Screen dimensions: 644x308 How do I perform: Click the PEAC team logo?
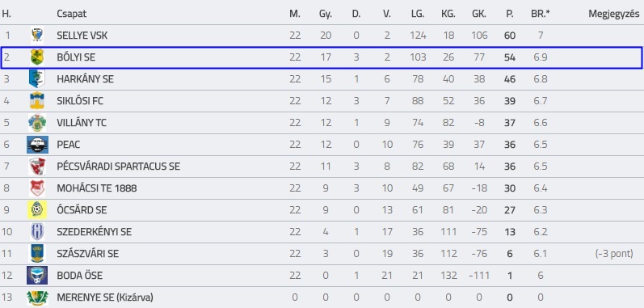(37, 145)
